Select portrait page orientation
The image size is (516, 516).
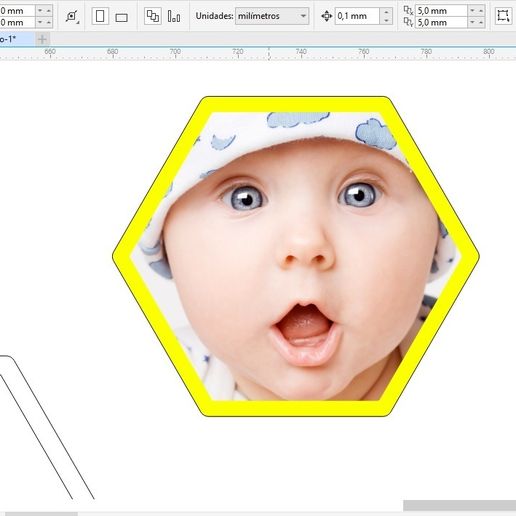[x=100, y=16]
